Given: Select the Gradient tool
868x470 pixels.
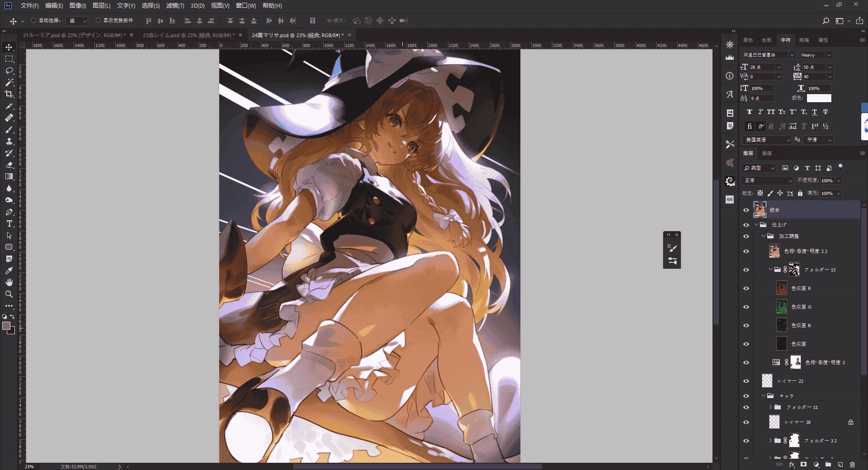Looking at the screenshot, I should 9,176.
